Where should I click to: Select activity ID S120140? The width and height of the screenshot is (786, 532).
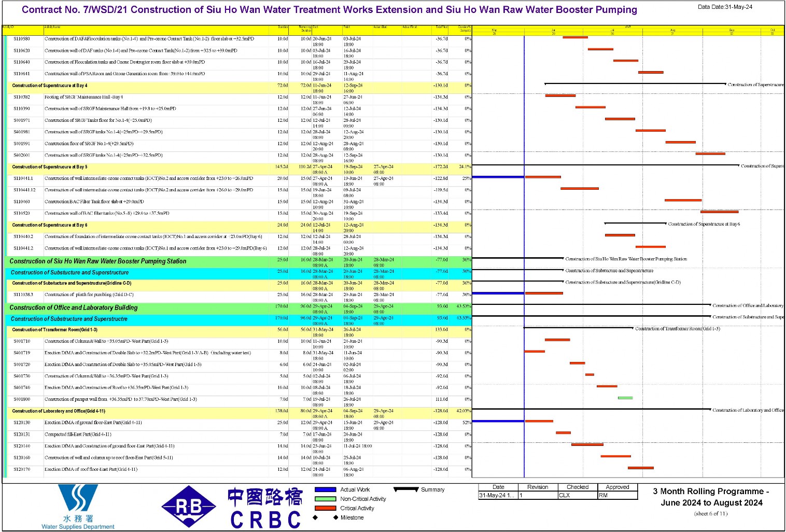click(22, 446)
